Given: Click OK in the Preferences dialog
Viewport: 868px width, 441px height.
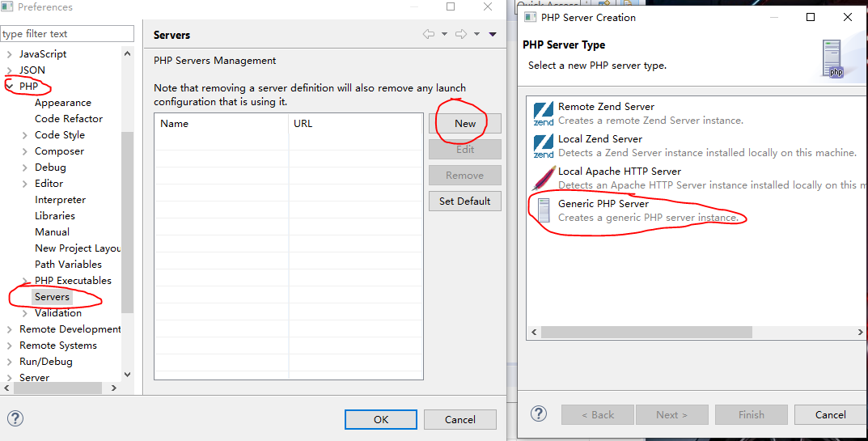Looking at the screenshot, I should pyautogui.click(x=381, y=419).
